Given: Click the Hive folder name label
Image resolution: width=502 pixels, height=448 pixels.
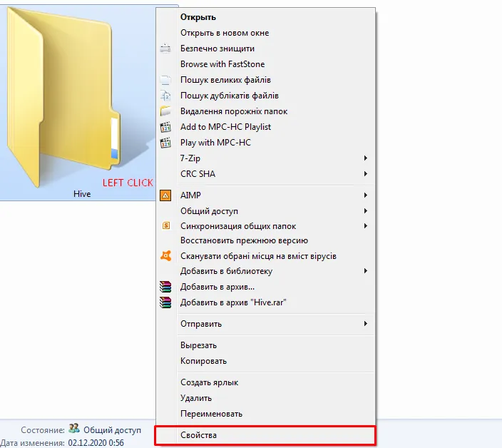Looking at the screenshot, I should point(82,194).
